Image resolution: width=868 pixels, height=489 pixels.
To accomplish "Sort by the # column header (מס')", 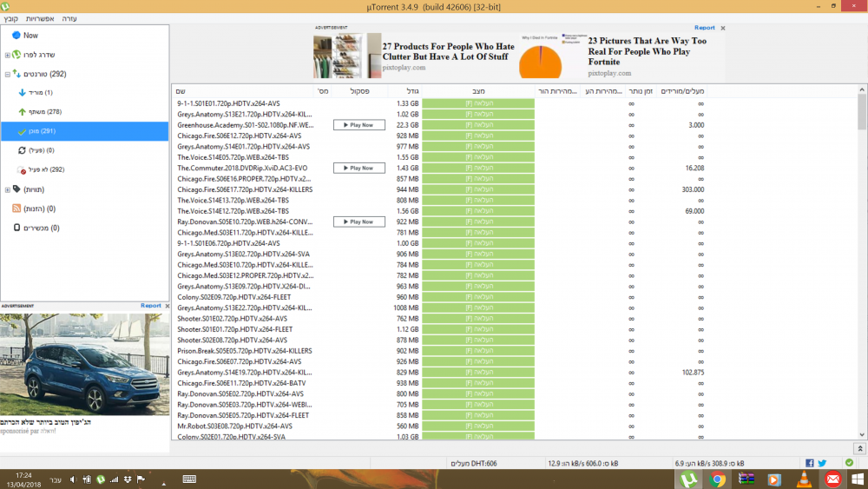I will click(323, 91).
